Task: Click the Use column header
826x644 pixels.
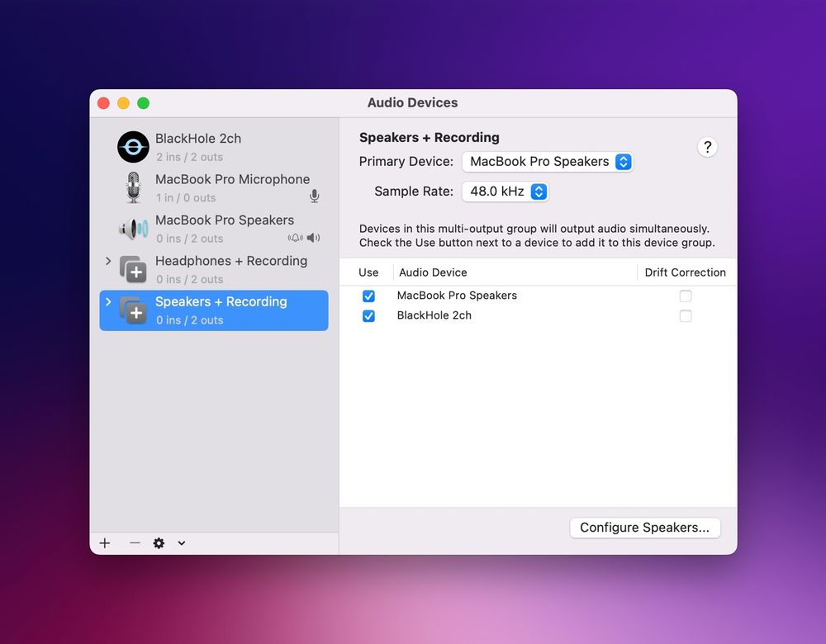Action: [368, 272]
